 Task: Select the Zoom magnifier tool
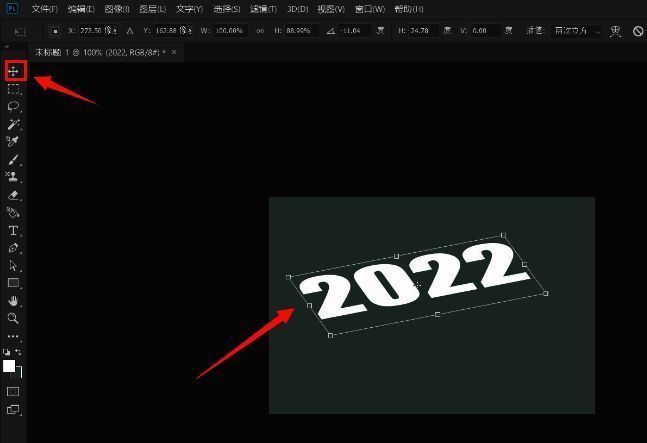click(13, 318)
